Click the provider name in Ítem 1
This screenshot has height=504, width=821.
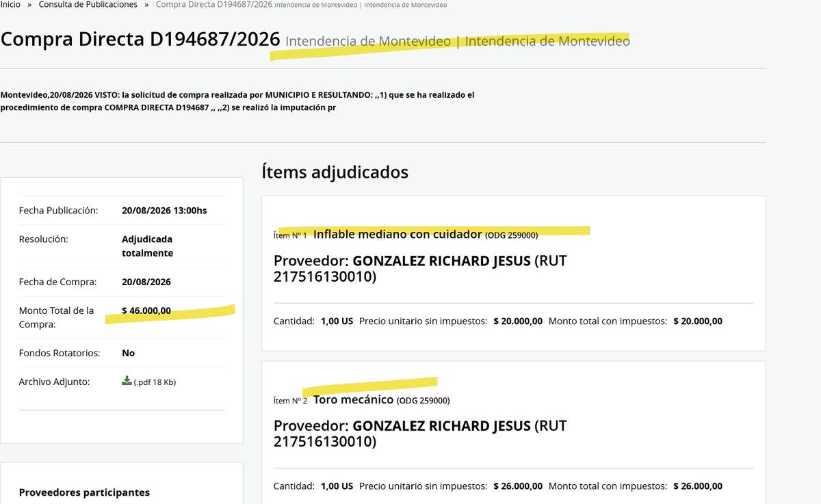pos(441,261)
